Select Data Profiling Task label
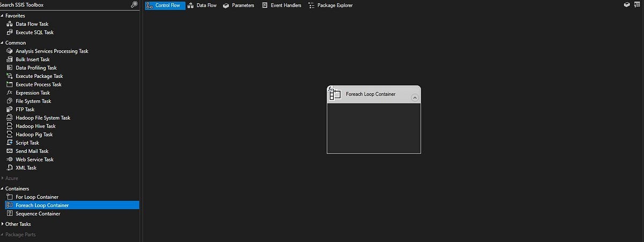Viewport: 644px width, 242px height. [x=36, y=68]
